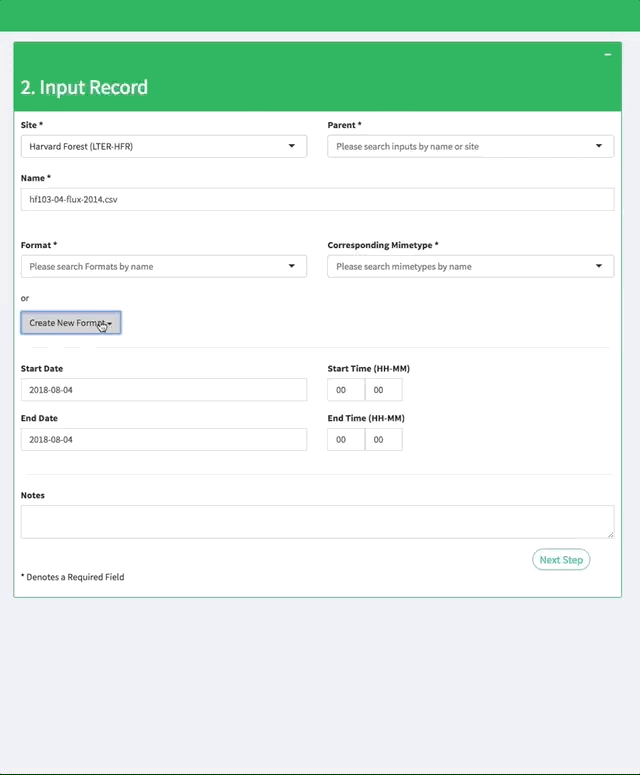This screenshot has width=640, height=775.
Task: Expand the Corresponding Mimetype dropdown
Action: point(470,266)
